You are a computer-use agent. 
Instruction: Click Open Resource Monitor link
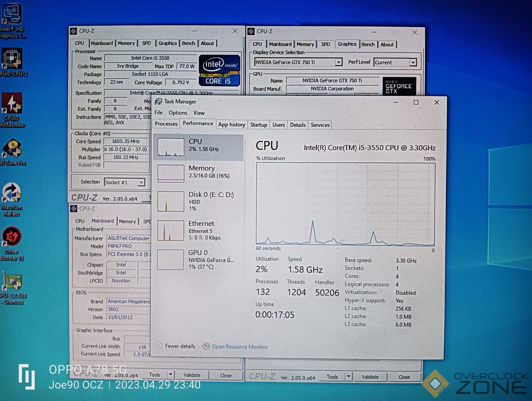(240, 347)
